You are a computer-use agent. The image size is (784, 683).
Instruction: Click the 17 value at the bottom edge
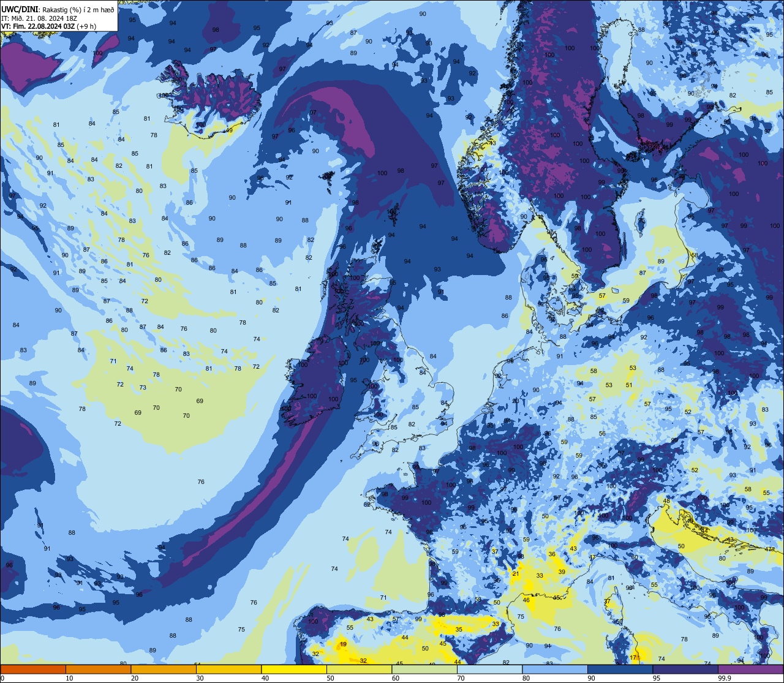634,658
